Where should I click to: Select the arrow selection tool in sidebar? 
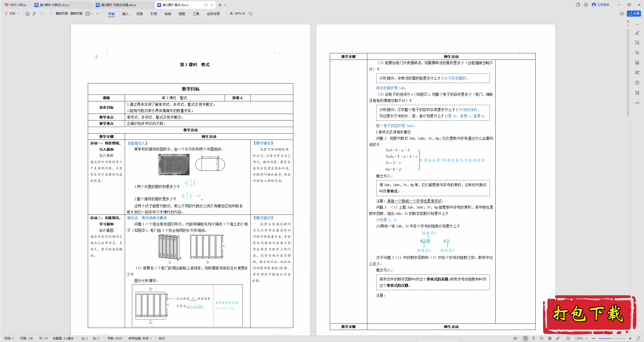tap(637, 42)
